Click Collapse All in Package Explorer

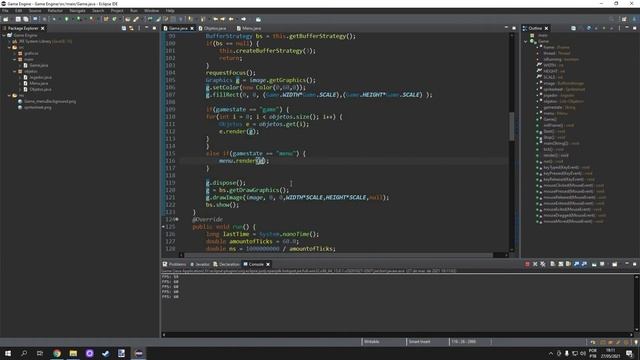pyautogui.click(x=124, y=28)
